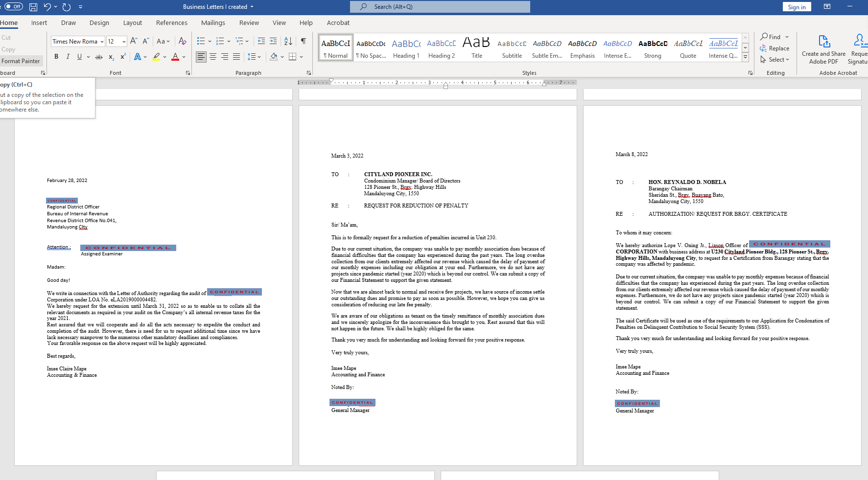Screen dimensions: 868x480
Task: Click the Sign in button
Action: tap(797, 7)
